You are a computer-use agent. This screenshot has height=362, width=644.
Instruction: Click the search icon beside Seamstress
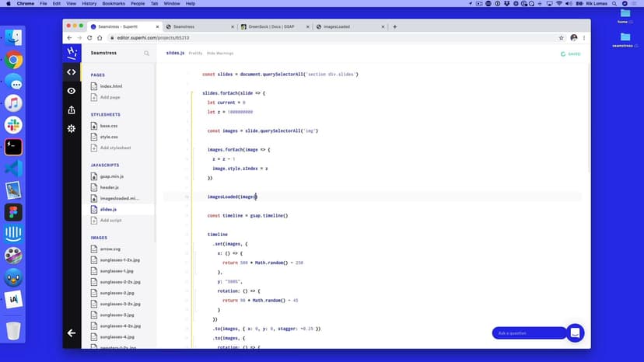[x=146, y=54]
